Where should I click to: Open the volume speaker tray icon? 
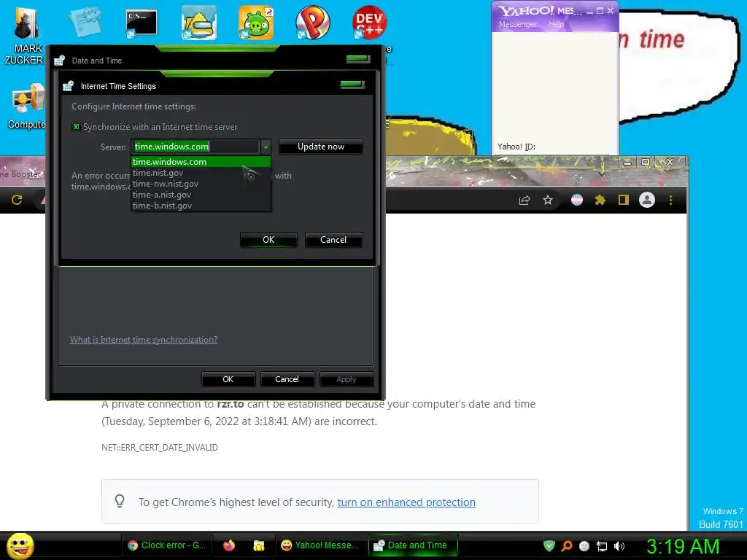[x=619, y=546]
